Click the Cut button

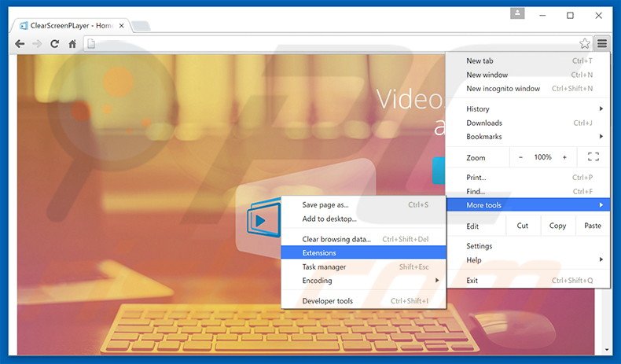click(x=523, y=226)
